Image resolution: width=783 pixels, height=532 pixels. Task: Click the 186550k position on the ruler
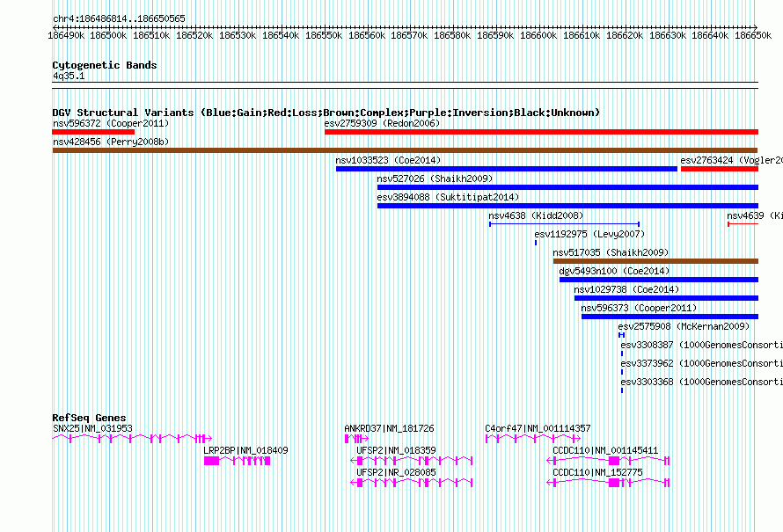click(x=324, y=35)
